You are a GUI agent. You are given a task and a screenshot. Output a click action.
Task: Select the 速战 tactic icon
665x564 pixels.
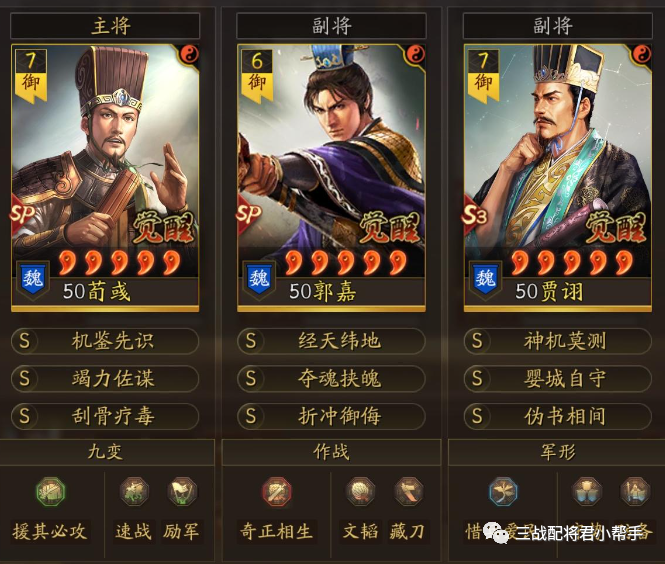point(134,491)
